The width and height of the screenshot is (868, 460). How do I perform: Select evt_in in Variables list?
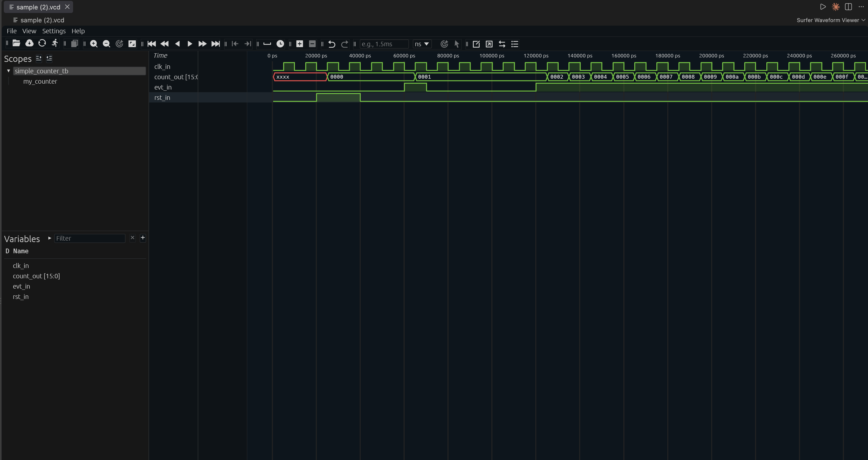[x=22, y=286]
